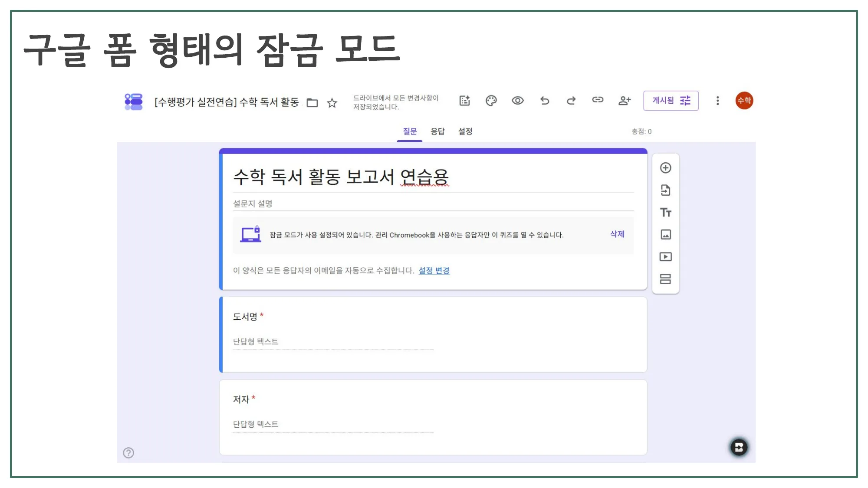This screenshot has width=868, height=488.
Task: Open the 수학 account avatar
Action: pos(744,101)
